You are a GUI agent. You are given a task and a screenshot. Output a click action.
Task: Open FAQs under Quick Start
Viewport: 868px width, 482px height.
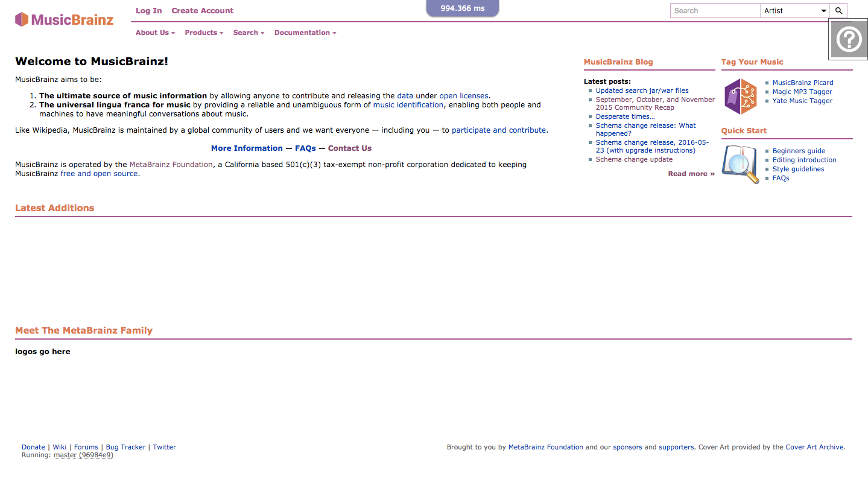coord(781,178)
